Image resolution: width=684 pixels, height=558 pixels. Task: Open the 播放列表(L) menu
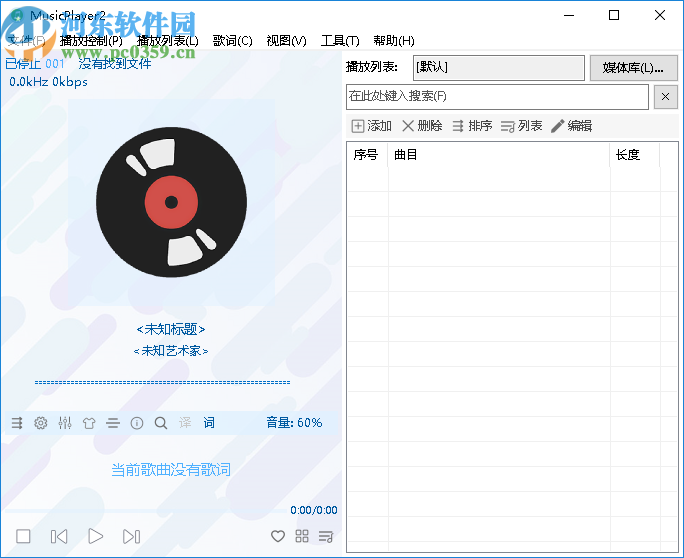(x=168, y=41)
